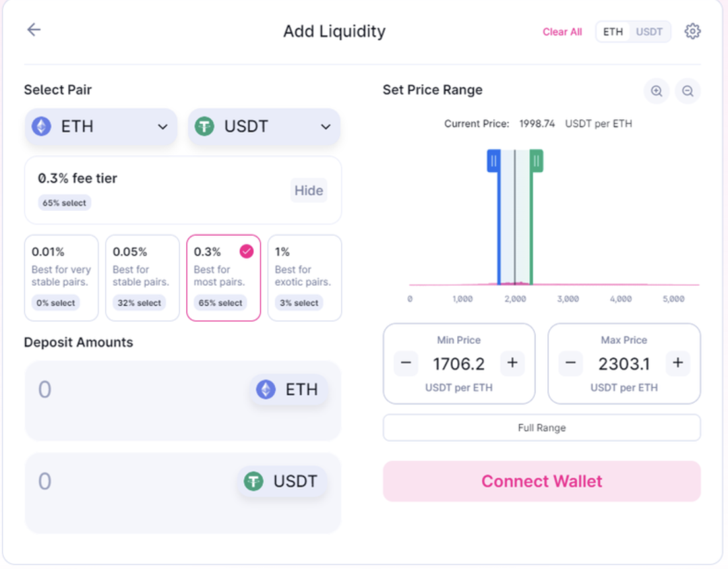
Task: Increase the Min Price with the plus stepper
Action: tap(512, 363)
